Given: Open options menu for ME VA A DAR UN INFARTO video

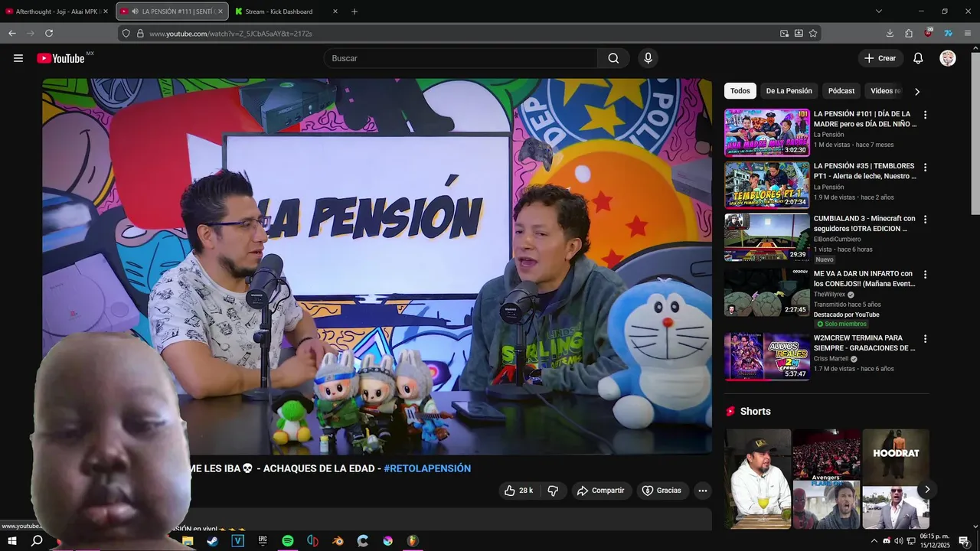Looking at the screenshot, I should [x=925, y=275].
